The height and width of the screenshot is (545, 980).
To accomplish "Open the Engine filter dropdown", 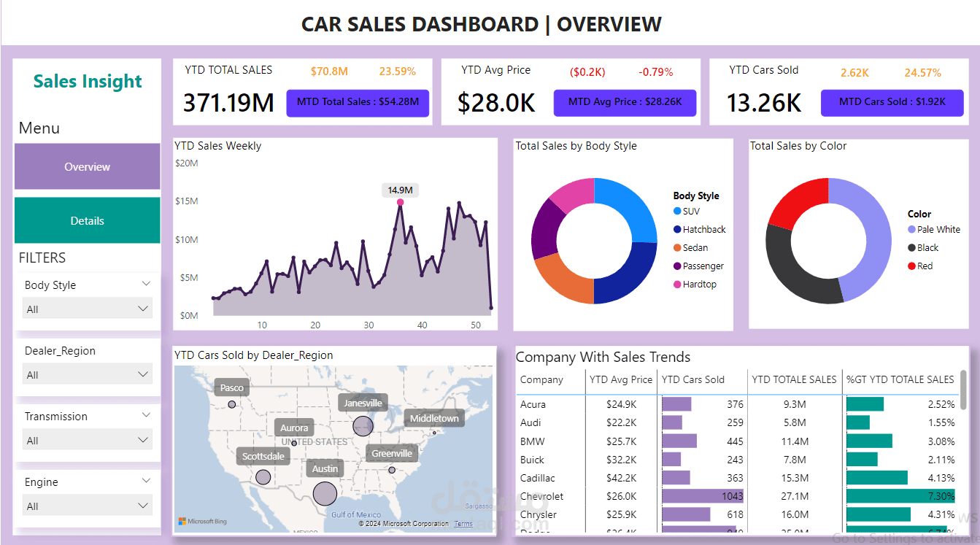I will click(x=87, y=505).
